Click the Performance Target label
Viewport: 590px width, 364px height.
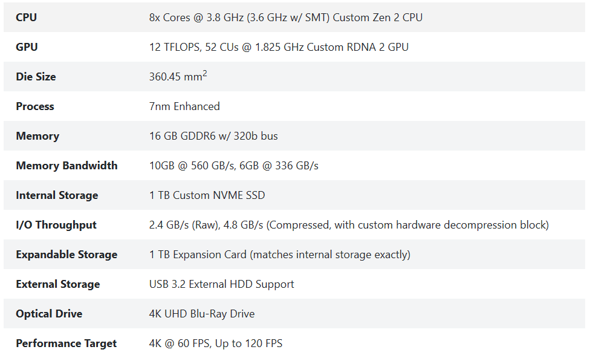(x=66, y=343)
